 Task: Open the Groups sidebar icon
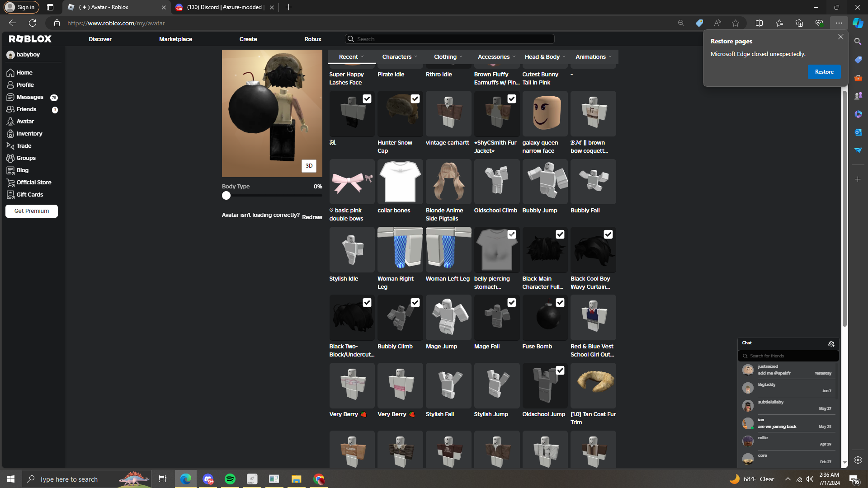(x=10, y=158)
